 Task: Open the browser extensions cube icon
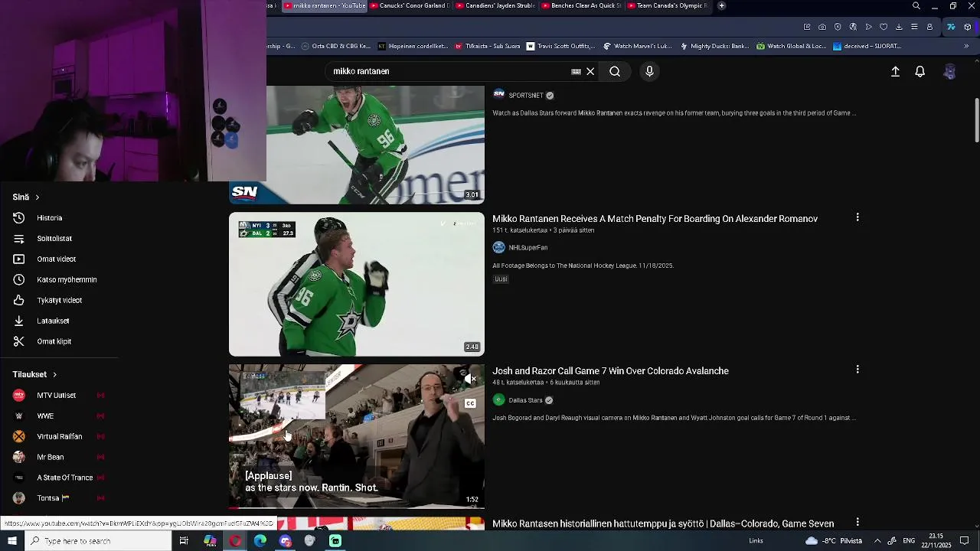click(968, 27)
